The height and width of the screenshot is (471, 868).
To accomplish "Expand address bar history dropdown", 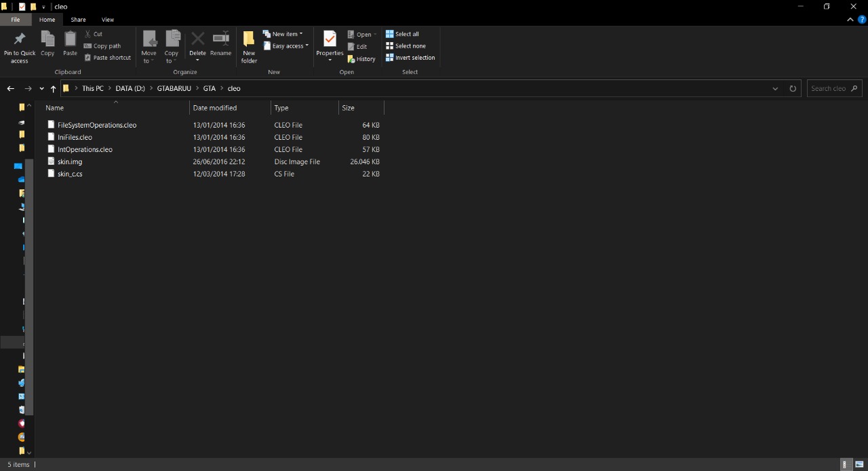I will [x=775, y=88].
